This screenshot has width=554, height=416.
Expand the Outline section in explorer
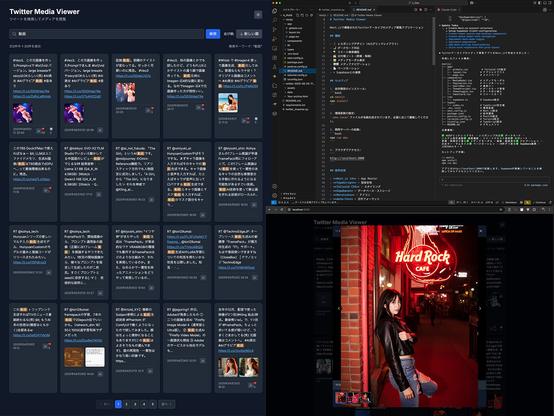coord(289,194)
